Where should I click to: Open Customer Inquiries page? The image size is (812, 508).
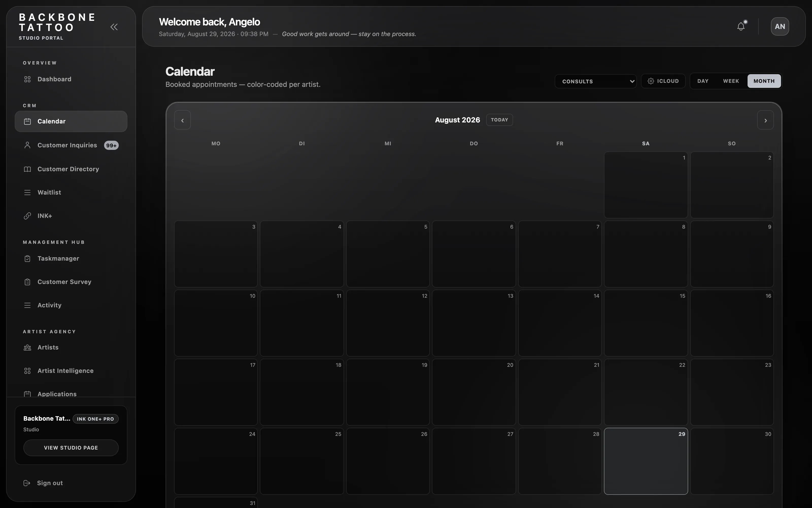(71, 145)
